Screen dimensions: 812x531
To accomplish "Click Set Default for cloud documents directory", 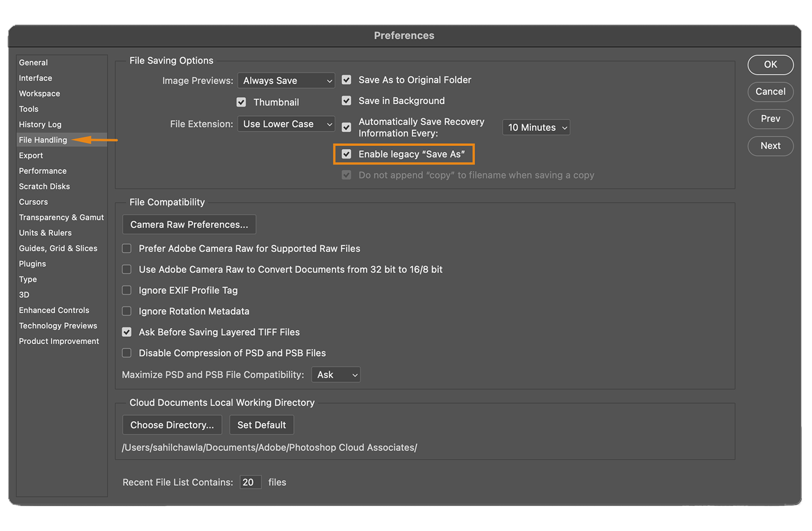I will [x=261, y=424].
